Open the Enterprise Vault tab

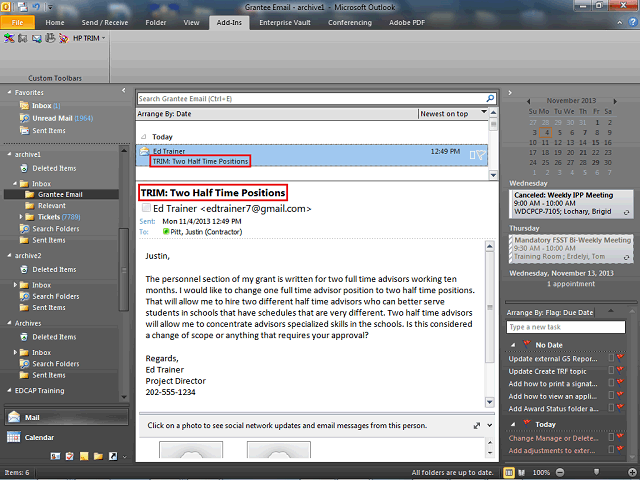(x=285, y=22)
